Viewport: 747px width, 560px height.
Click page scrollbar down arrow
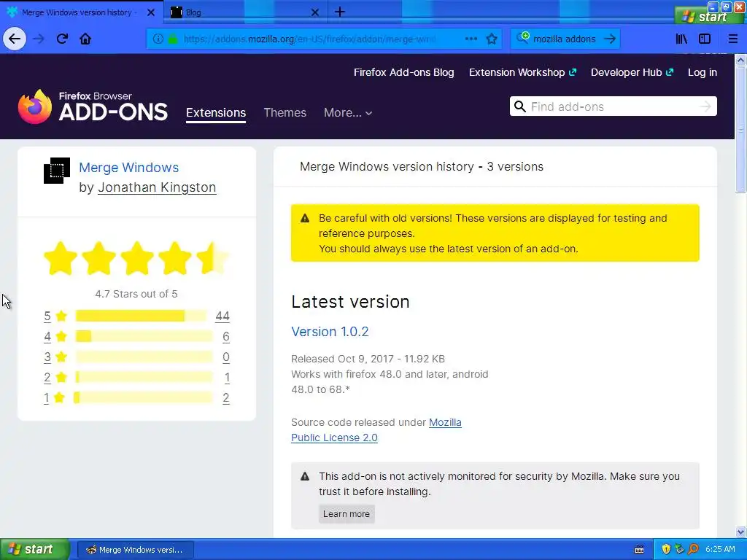click(x=740, y=532)
